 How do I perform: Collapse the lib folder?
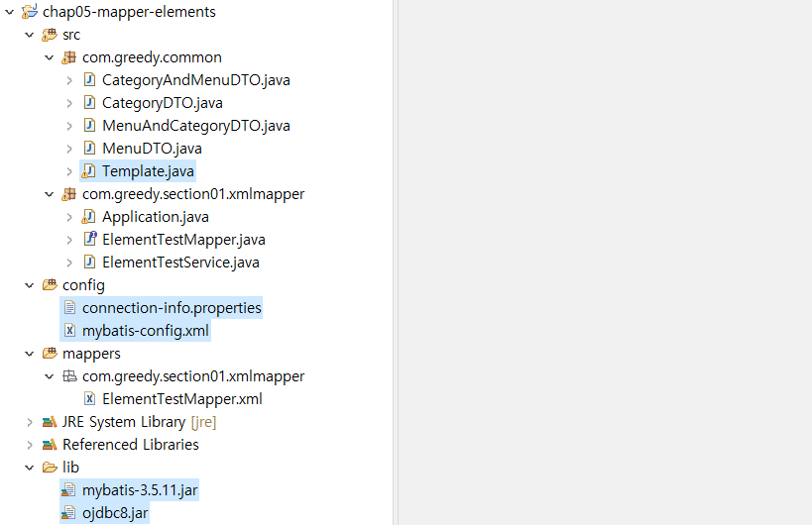coord(30,468)
